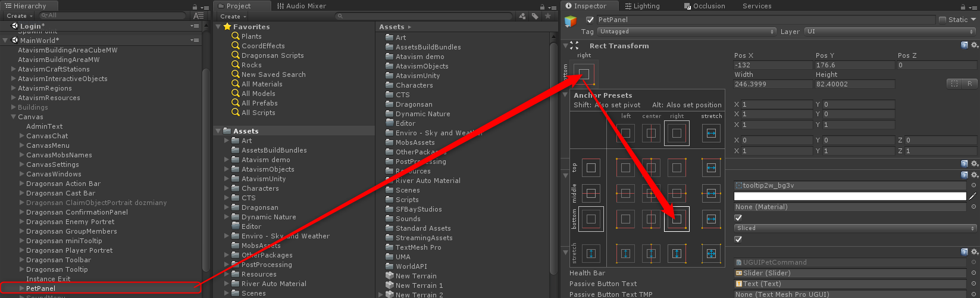The height and width of the screenshot is (298, 980).
Task: Open Rect Transform help reference icon
Action: coord(964,45)
